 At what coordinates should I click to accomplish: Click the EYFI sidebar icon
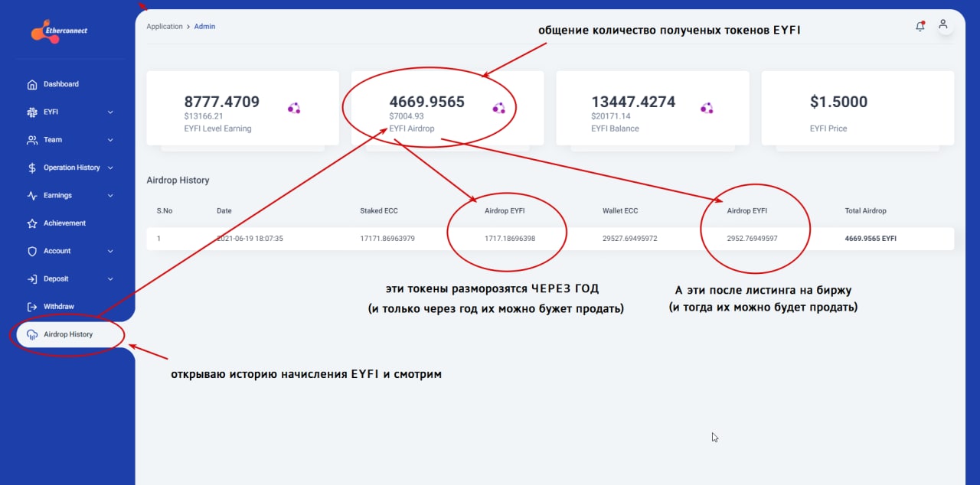(x=32, y=112)
